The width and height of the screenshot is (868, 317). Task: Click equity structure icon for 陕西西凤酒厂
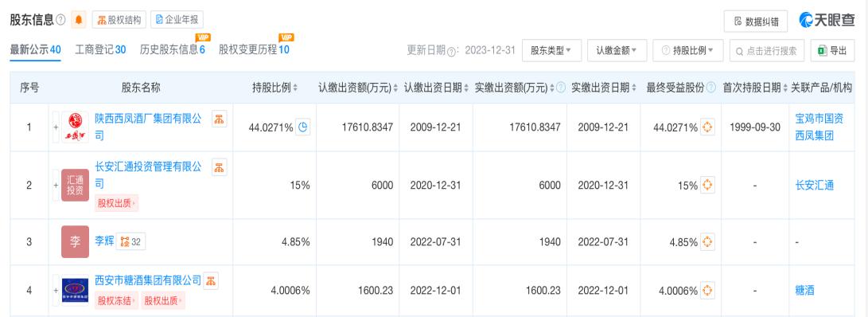[x=220, y=119]
